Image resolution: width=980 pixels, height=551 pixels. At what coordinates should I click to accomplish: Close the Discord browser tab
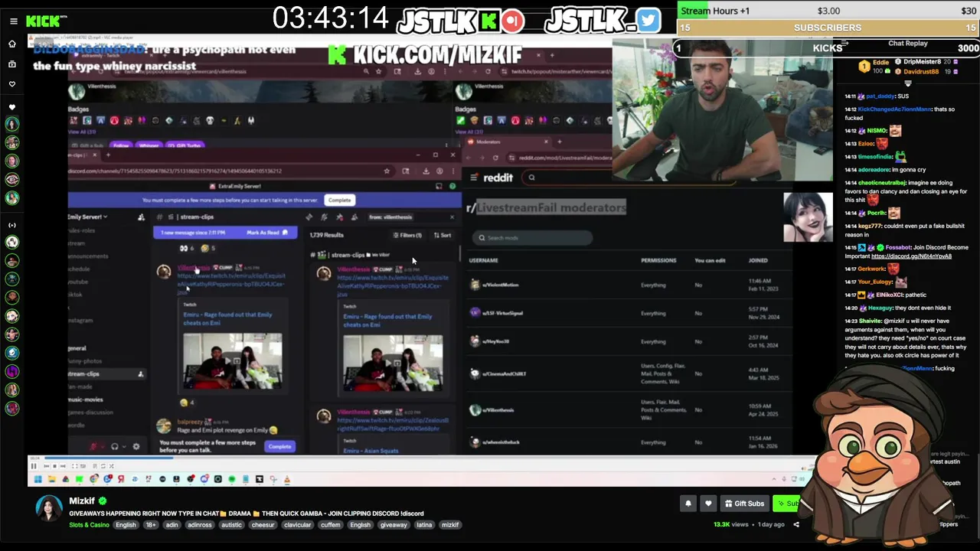(95, 155)
